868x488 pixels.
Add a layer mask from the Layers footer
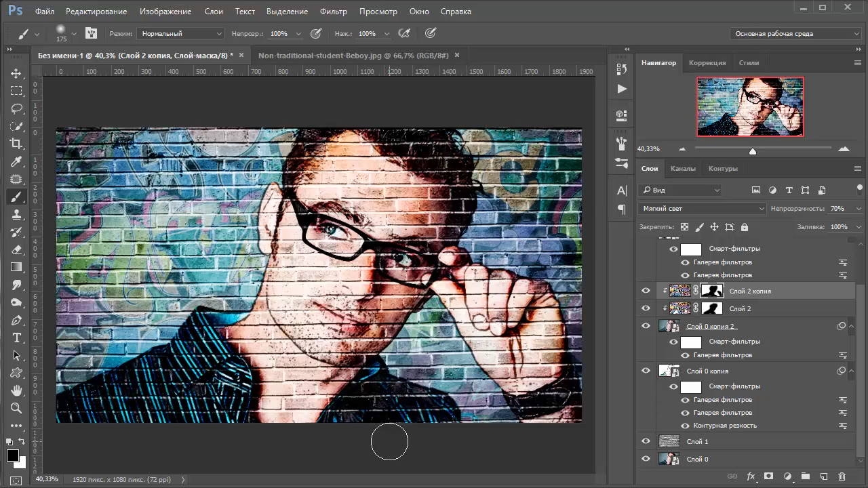point(769,476)
